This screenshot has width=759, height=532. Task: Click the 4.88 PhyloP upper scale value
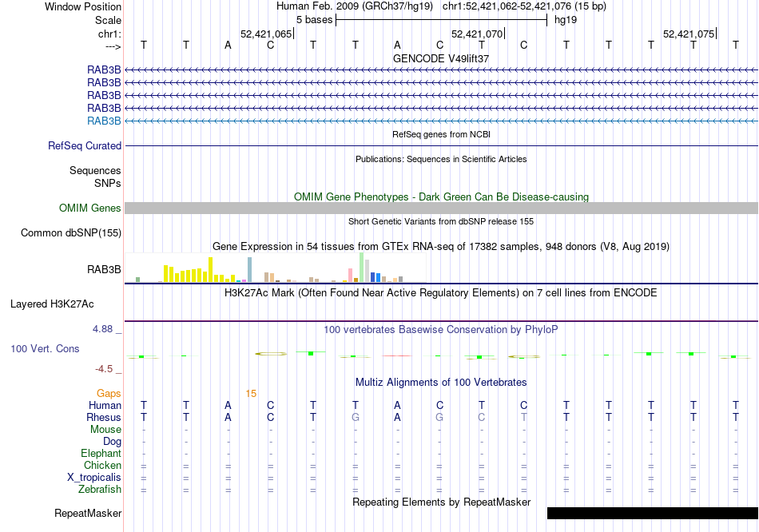pos(102,329)
